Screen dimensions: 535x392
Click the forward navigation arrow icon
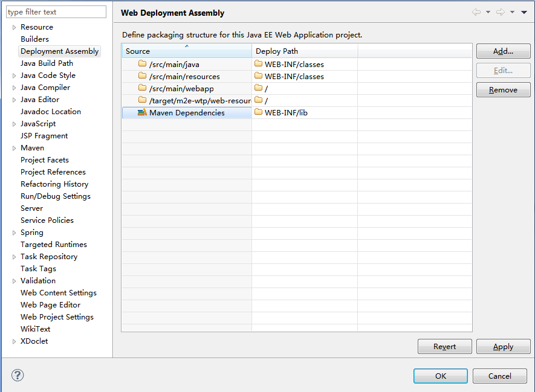[500, 13]
